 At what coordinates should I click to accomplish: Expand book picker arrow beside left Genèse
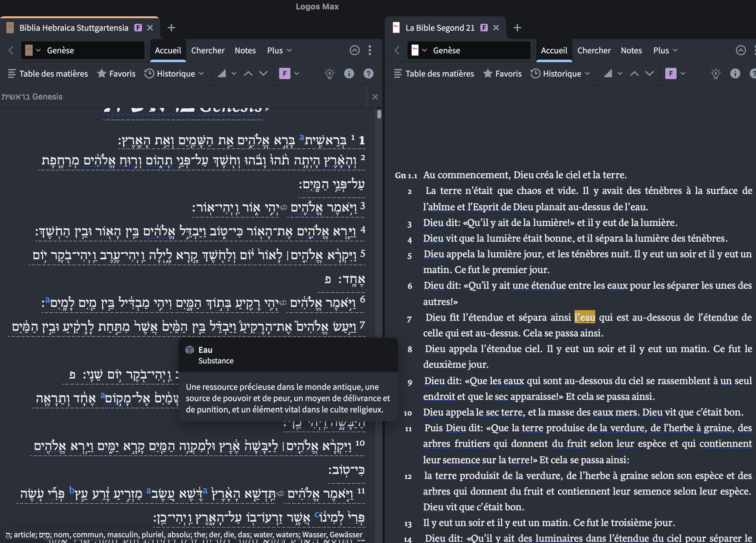[x=38, y=50]
